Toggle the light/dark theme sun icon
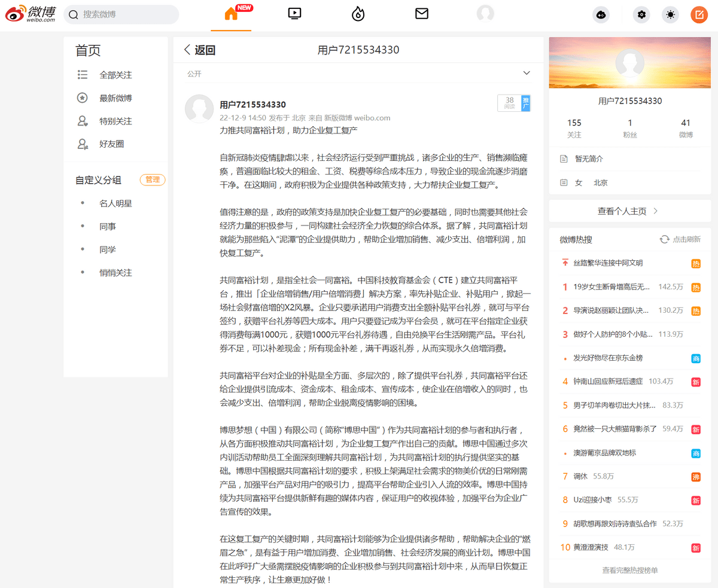This screenshot has width=718, height=588. tap(670, 15)
